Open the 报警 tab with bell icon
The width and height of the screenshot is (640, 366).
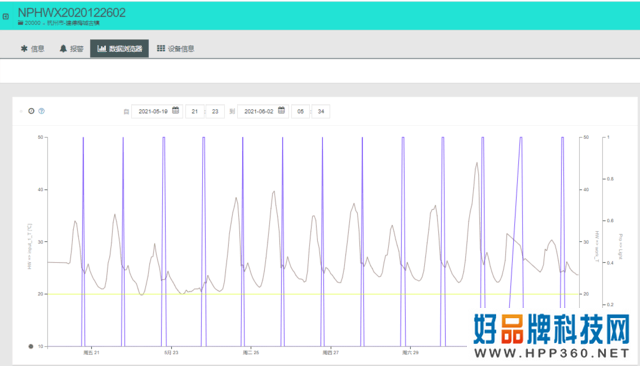[71, 49]
